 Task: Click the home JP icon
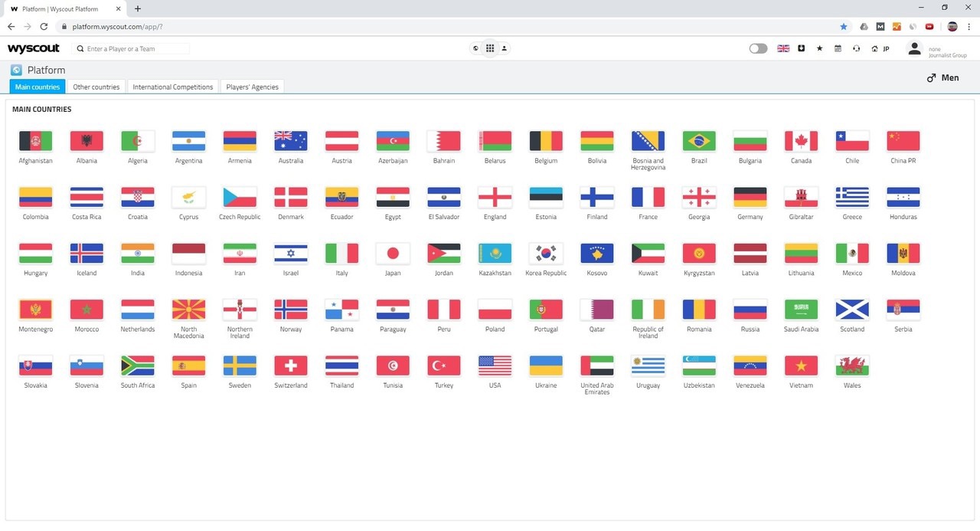point(880,48)
